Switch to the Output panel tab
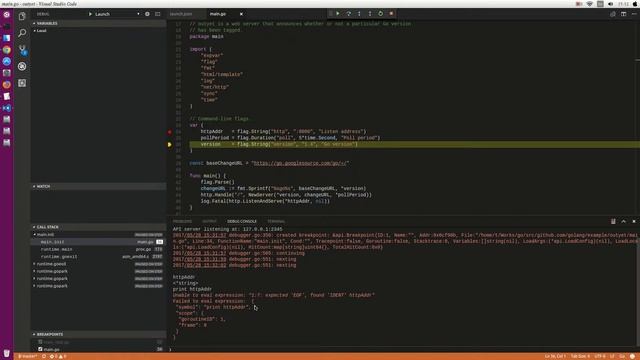The height and width of the screenshot is (360, 640). [209, 221]
